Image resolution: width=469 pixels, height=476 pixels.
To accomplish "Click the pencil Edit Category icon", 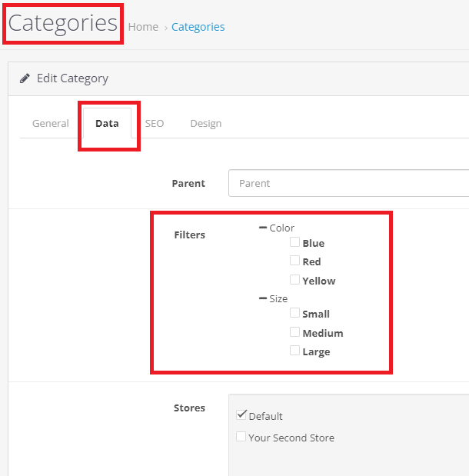I will 25,78.
